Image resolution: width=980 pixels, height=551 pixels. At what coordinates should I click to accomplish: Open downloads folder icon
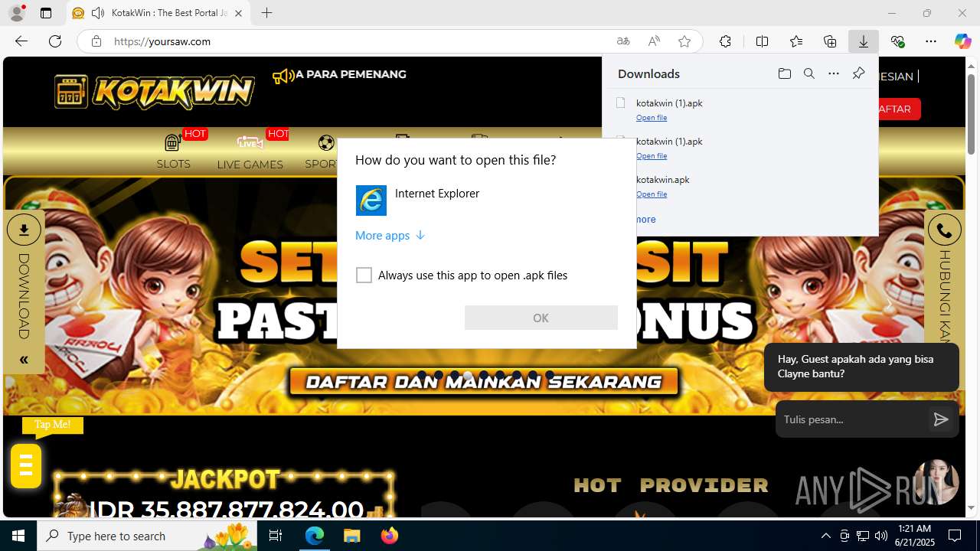[x=784, y=73]
